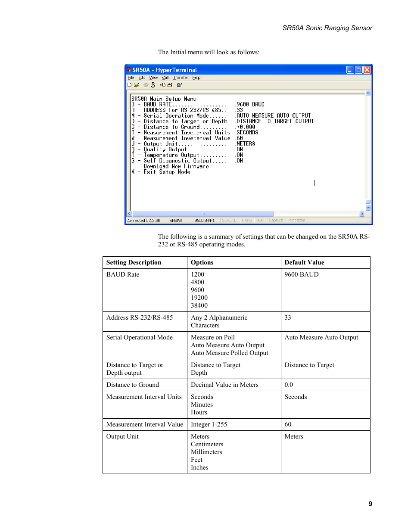Click the Receive file toolbar icon
Screen dimensions: 411x532
pos(170,85)
